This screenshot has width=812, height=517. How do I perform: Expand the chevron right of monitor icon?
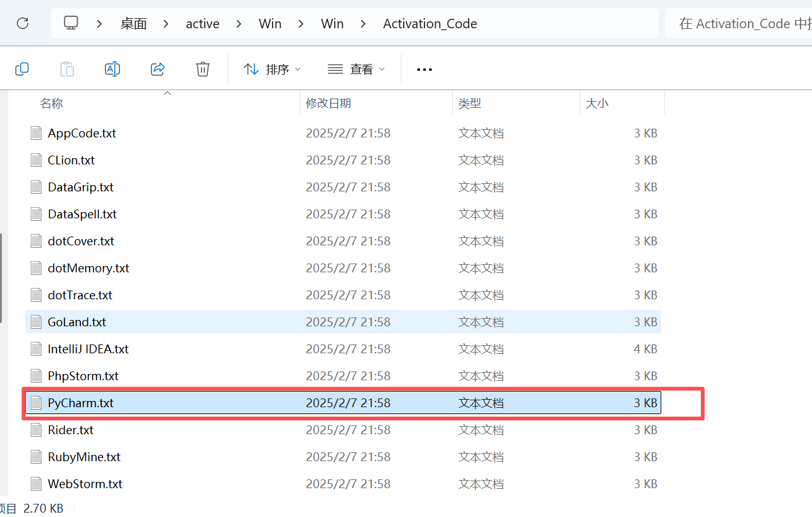click(100, 24)
